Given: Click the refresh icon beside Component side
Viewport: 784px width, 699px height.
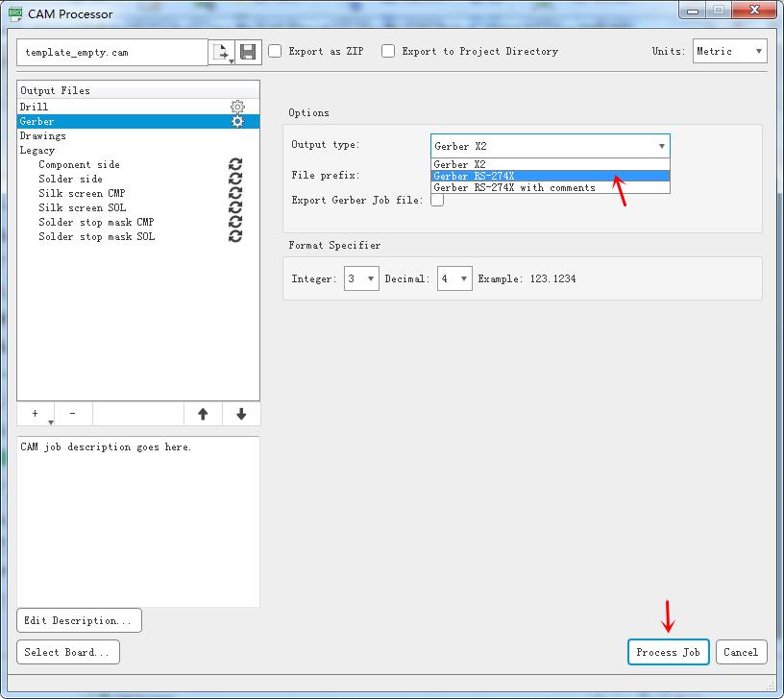Looking at the screenshot, I should [x=235, y=164].
